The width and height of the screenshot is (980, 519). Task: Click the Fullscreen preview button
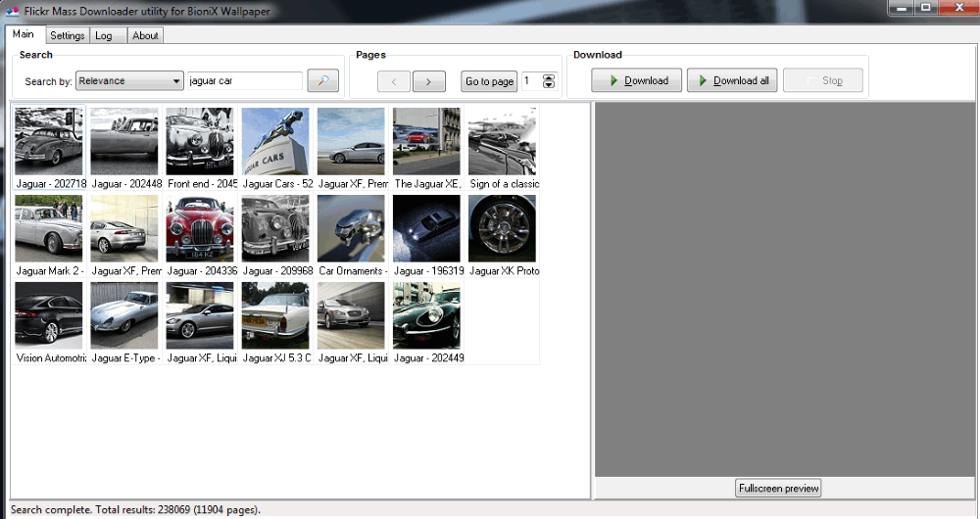coord(778,489)
